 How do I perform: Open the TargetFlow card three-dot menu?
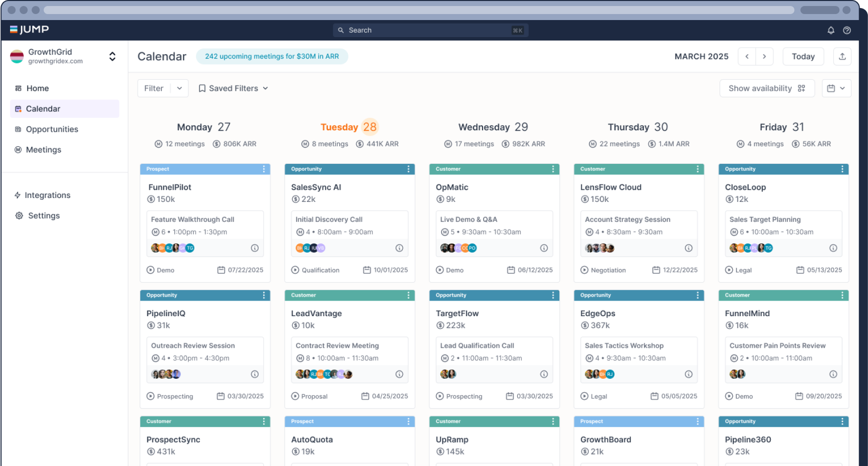(x=553, y=296)
